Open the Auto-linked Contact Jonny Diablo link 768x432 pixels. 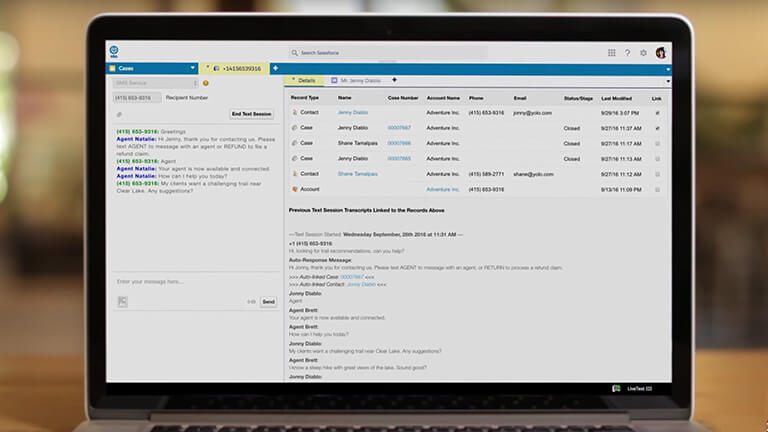361,285
